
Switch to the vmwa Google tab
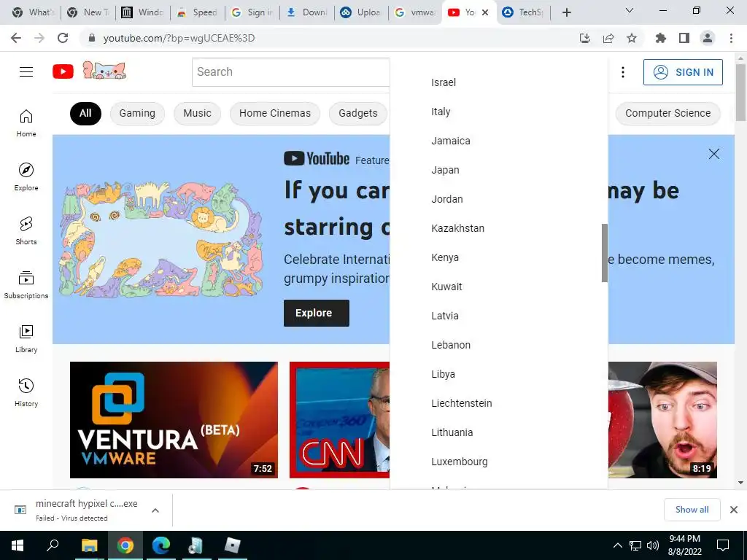click(x=415, y=12)
